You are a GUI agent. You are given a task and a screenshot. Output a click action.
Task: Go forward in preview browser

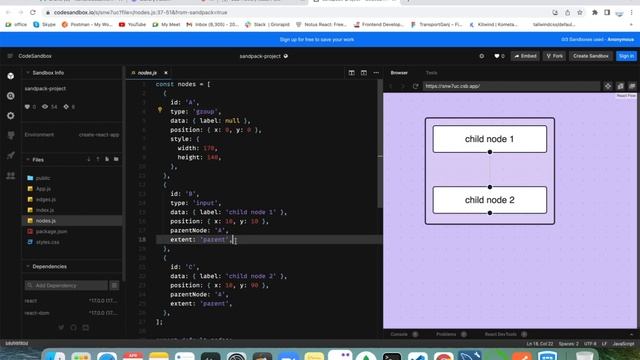pos(403,86)
